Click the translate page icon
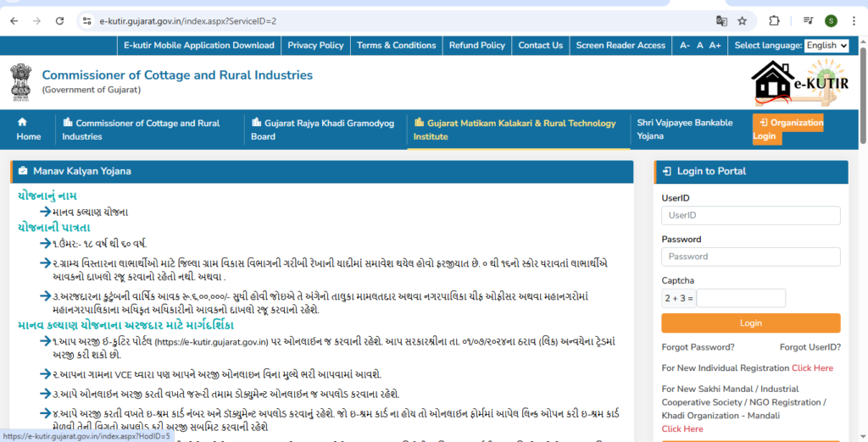Image resolution: width=868 pixels, height=442 pixels. coord(721,21)
